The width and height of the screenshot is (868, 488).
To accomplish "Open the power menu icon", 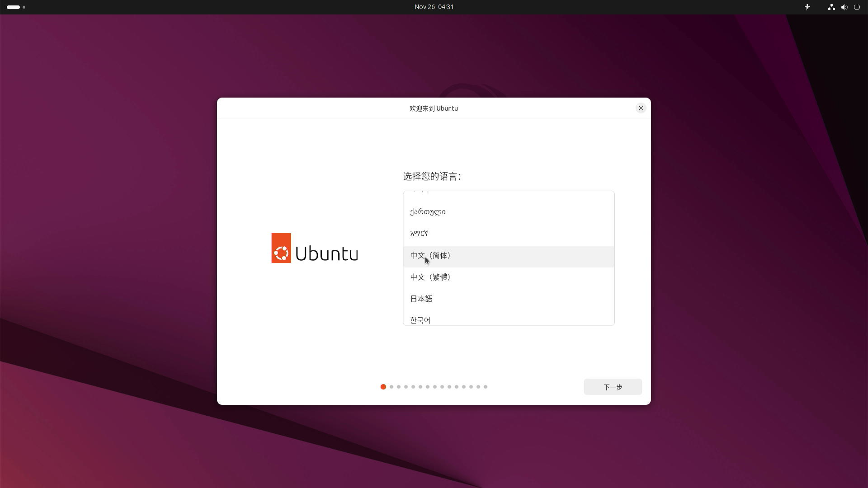I will click(x=857, y=7).
